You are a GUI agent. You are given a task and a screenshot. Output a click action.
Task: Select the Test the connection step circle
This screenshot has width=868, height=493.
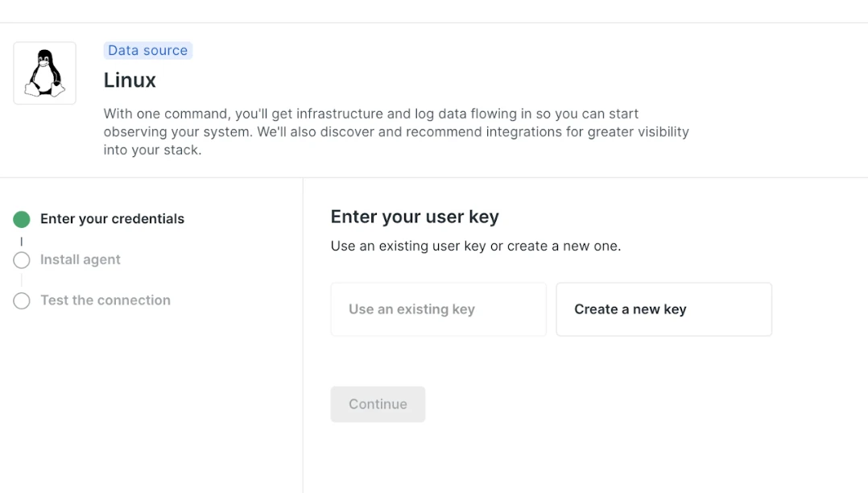point(22,300)
